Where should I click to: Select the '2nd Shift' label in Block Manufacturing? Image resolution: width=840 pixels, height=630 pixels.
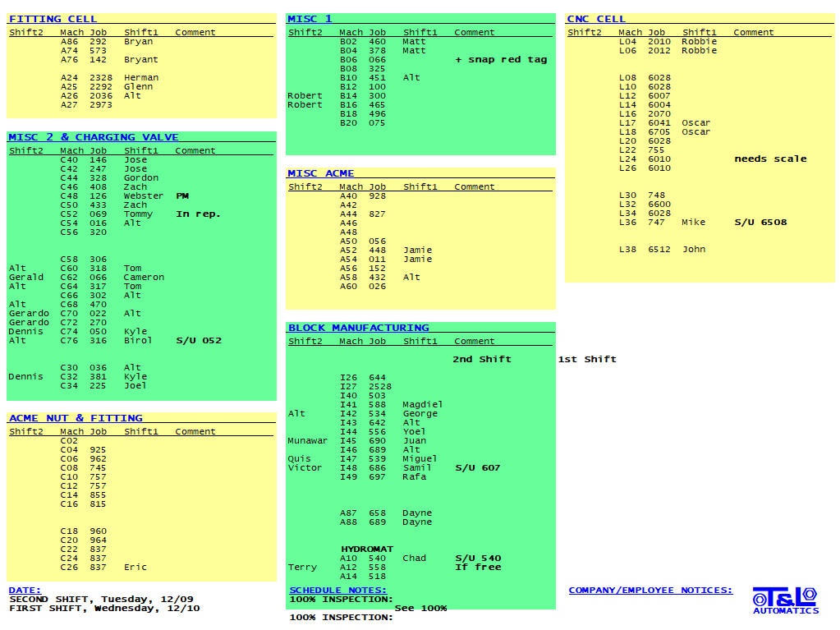point(481,360)
